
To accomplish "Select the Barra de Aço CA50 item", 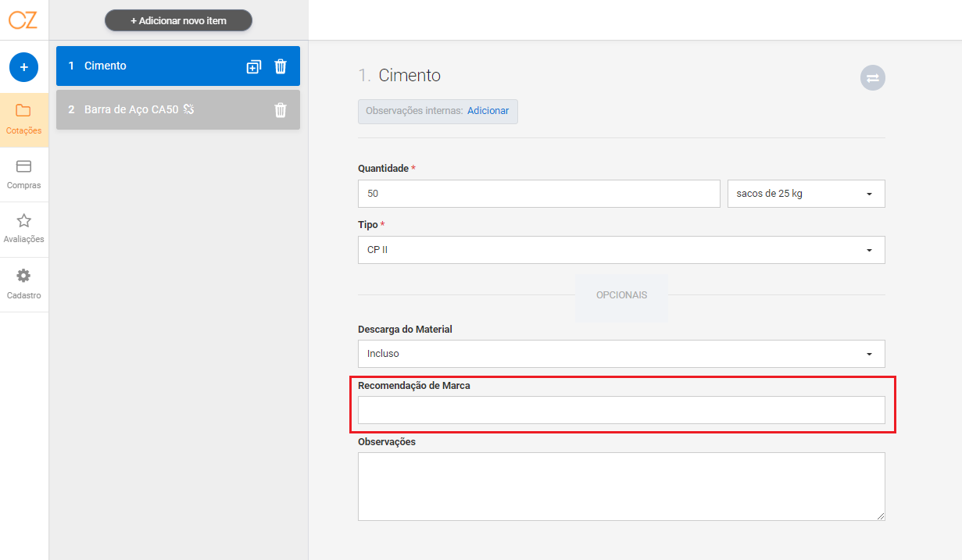I will pos(178,109).
